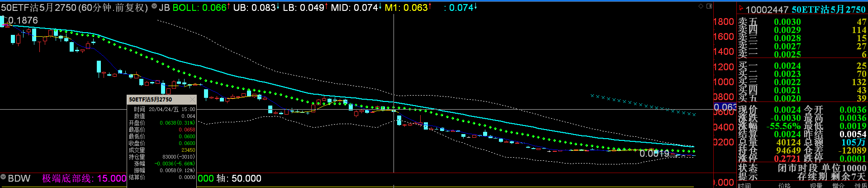This screenshot has width=868, height=188.
Task: Select the 买四 bid row at 0.0021
Action: 802,90
